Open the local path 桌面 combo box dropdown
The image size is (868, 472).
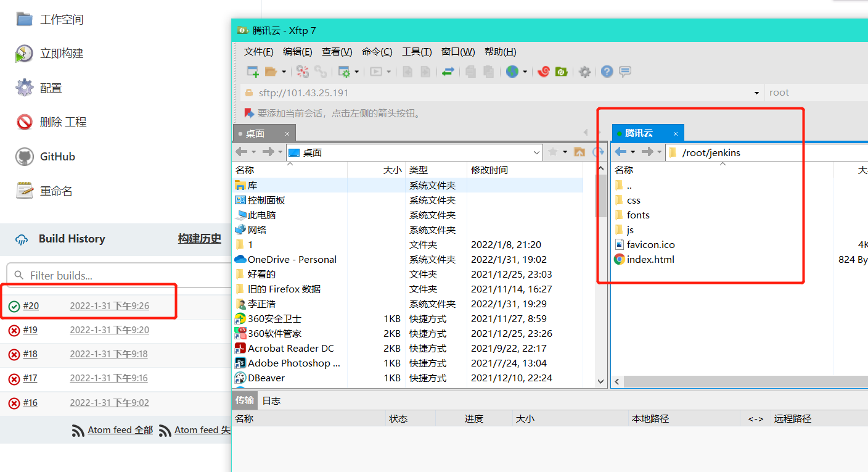click(536, 152)
